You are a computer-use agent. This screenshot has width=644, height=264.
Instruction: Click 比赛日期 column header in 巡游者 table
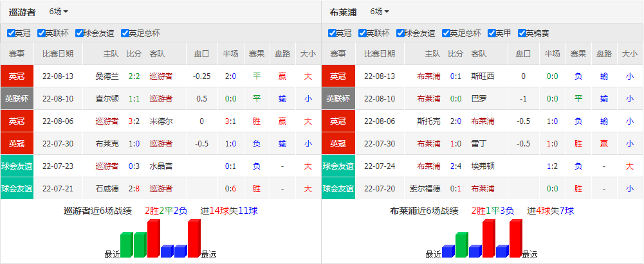(x=59, y=54)
